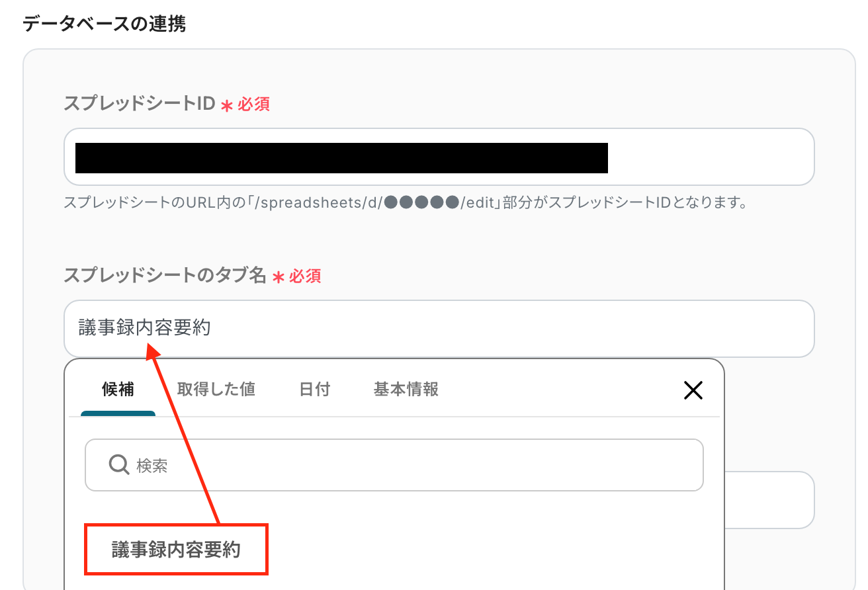Viewport: 868px width, 590px height.
Task: Select the 日付 tab
Action: [314, 390]
